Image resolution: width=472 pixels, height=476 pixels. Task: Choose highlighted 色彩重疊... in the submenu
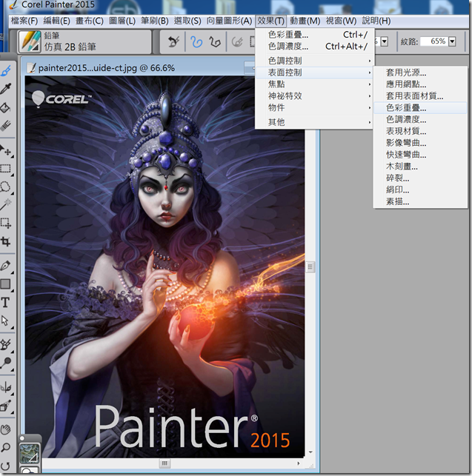420,108
